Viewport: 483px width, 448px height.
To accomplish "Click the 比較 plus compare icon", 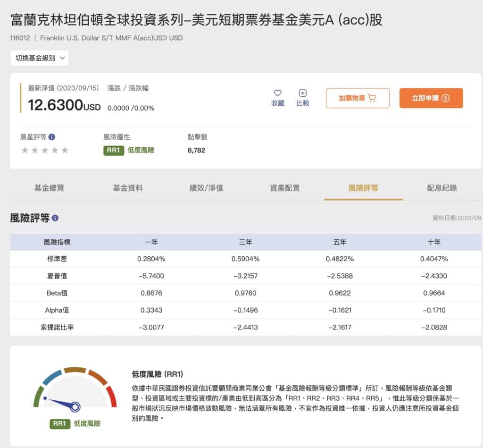I will click(x=302, y=94).
